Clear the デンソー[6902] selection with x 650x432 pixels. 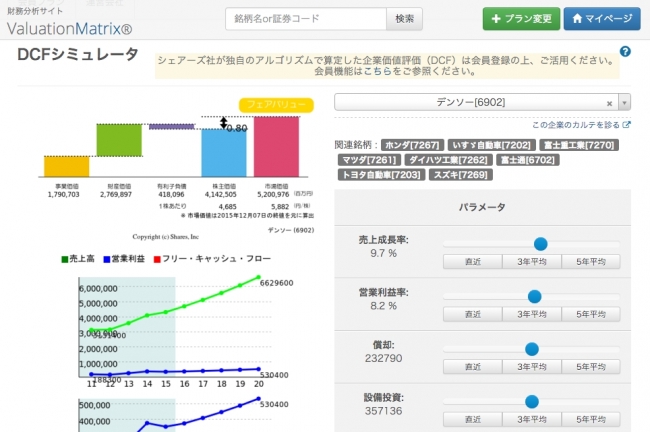pyautogui.click(x=609, y=103)
